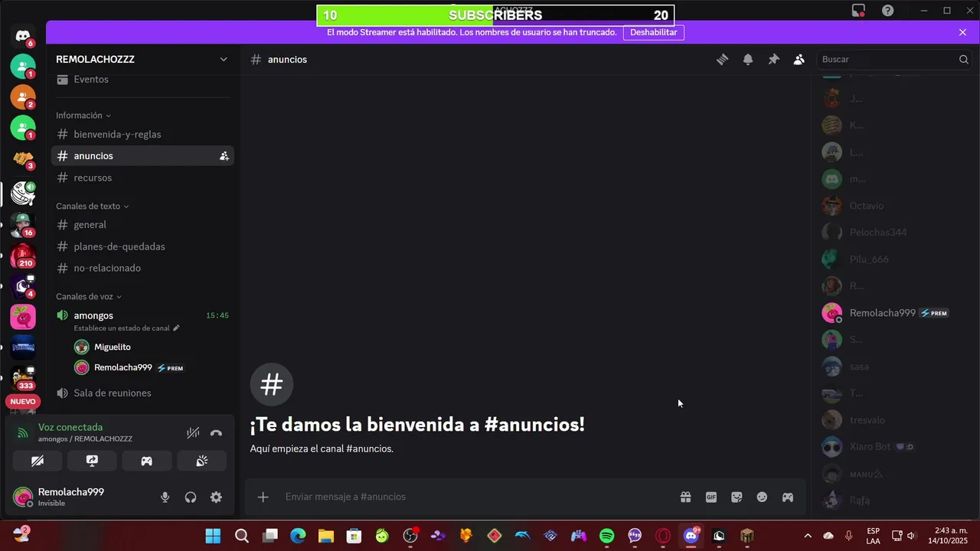Open Discord direct messages home icon
This screenshot has height=551, width=980.
pyautogui.click(x=23, y=36)
